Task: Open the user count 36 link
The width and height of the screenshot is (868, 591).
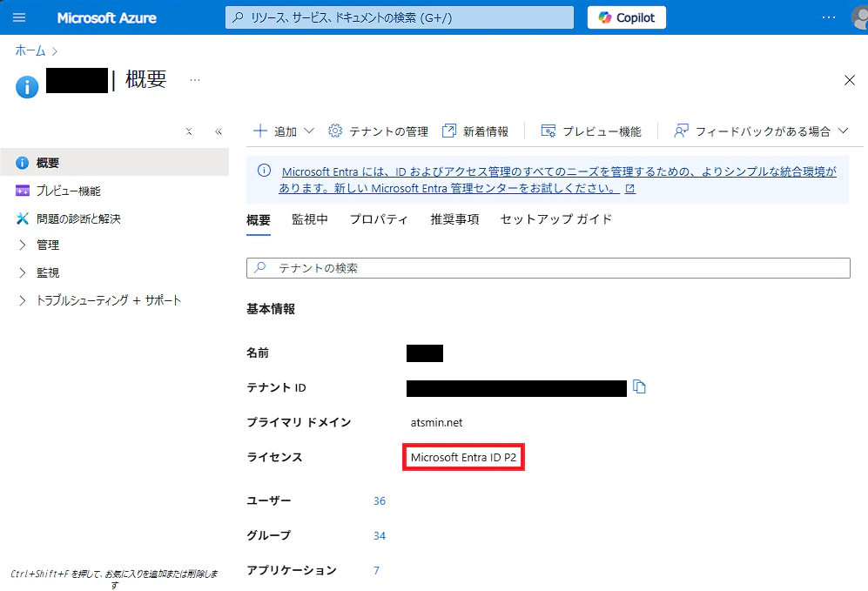Action: (x=380, y=500)
